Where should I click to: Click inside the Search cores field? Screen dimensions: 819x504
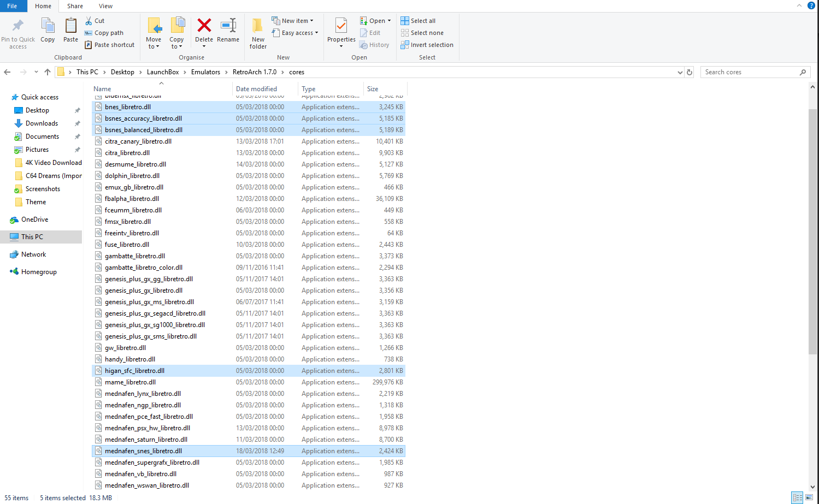click(750, 72)
